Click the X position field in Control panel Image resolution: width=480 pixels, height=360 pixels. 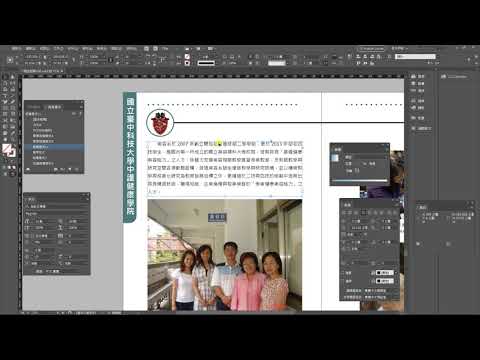coord(34,57)
